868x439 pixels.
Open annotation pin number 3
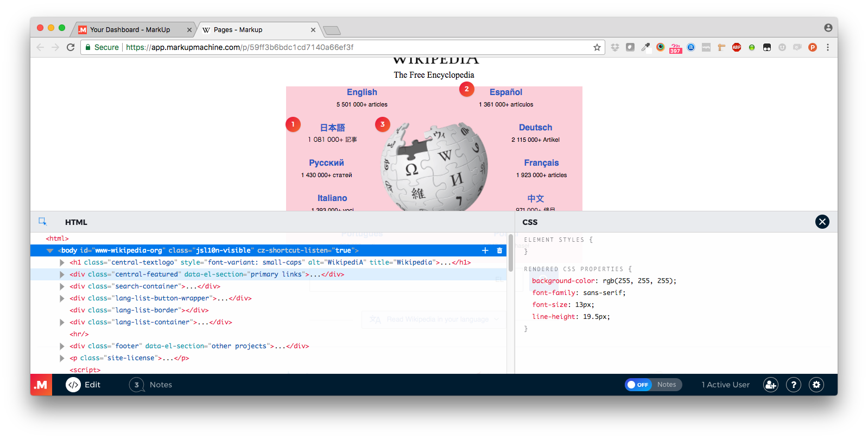pos(383,124)
